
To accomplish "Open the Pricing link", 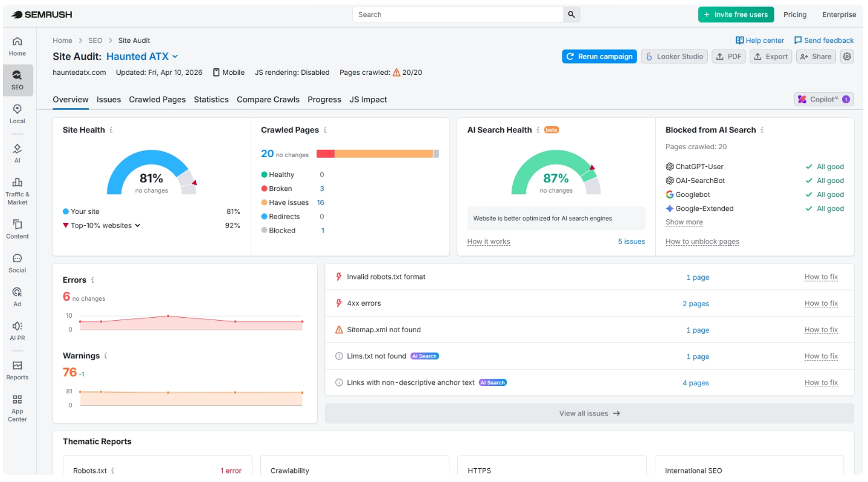I will click(795, 14).
